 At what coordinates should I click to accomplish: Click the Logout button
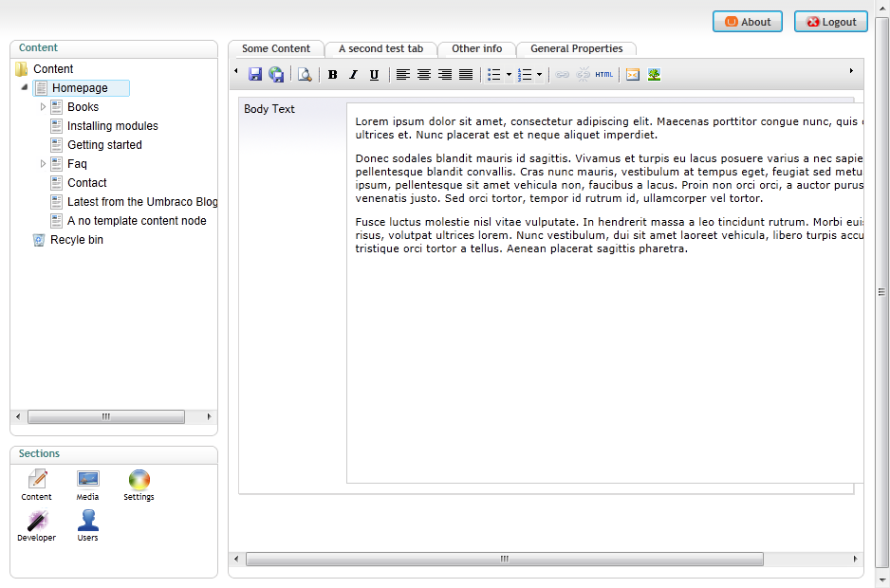tap(830, 22)
